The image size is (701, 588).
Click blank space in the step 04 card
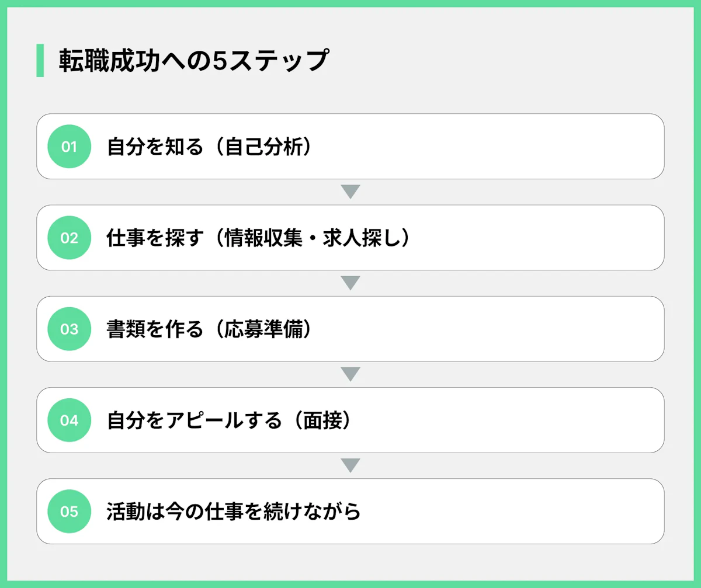[x=514, y=420]
